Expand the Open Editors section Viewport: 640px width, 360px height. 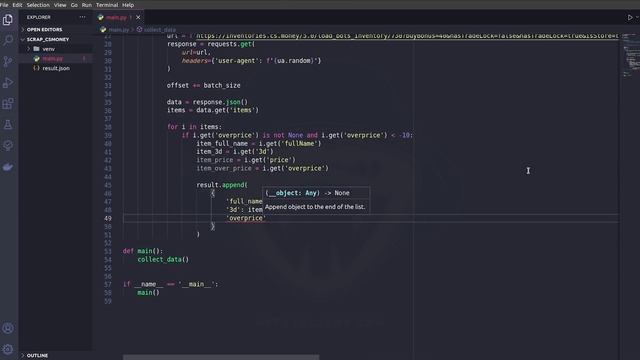click(x=56, y=29)
